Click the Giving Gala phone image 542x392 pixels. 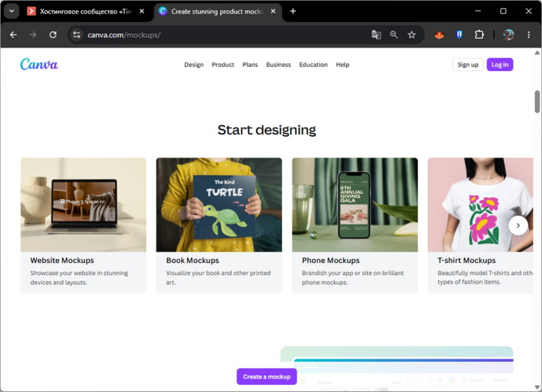pos(355,205)
